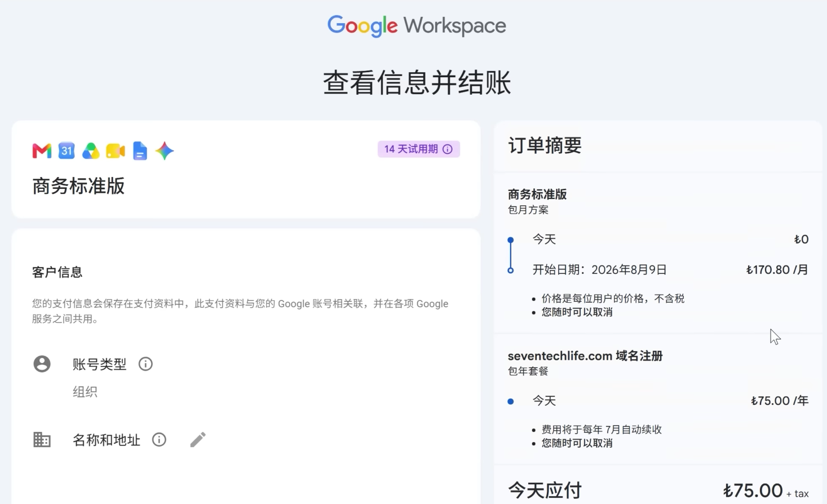Click the ₺75.00 /年 domain price
827x504 pixels.
[780, 401]
